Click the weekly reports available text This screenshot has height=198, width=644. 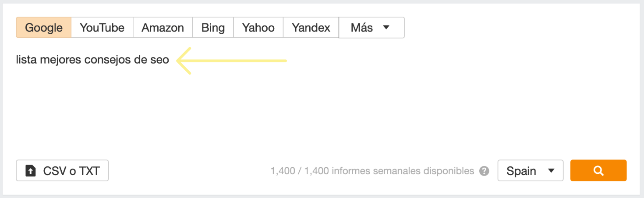tap(372, 171)
